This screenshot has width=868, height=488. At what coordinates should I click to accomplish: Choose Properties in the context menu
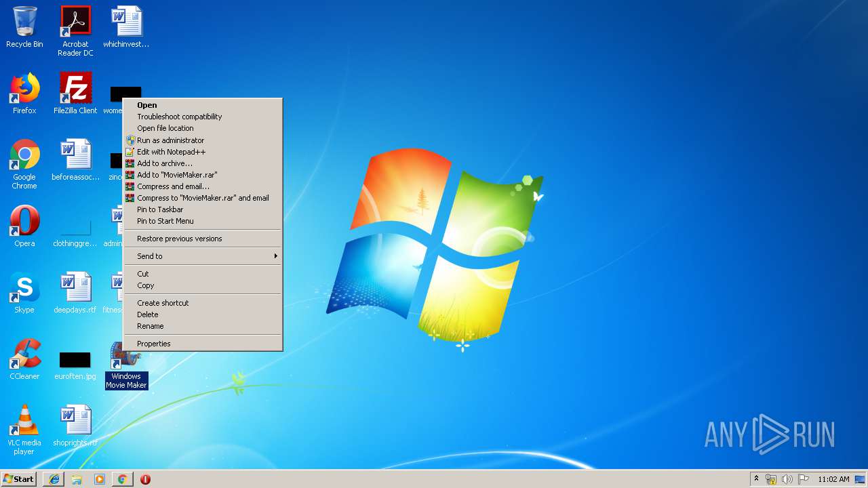tap(203, 344)
